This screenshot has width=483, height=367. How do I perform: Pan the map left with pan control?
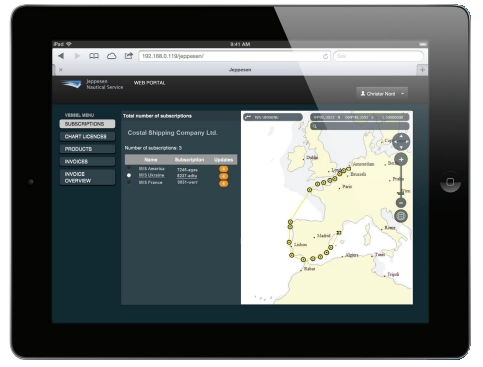(x=395, y=142)
